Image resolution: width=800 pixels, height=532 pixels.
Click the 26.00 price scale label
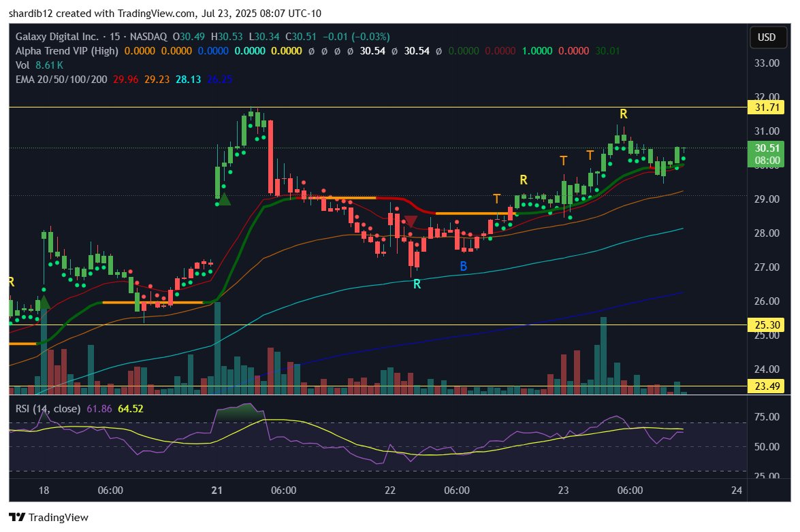767,301
